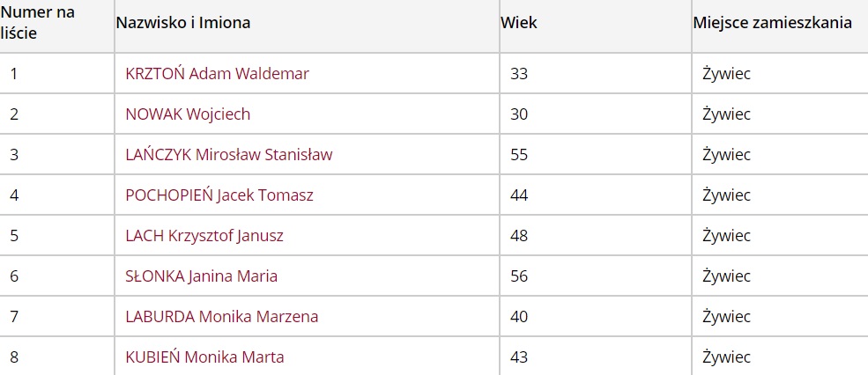Open LAŃCZYK Mirosław Stanisław's profile link
868x375 pixels.
(229, 155)
